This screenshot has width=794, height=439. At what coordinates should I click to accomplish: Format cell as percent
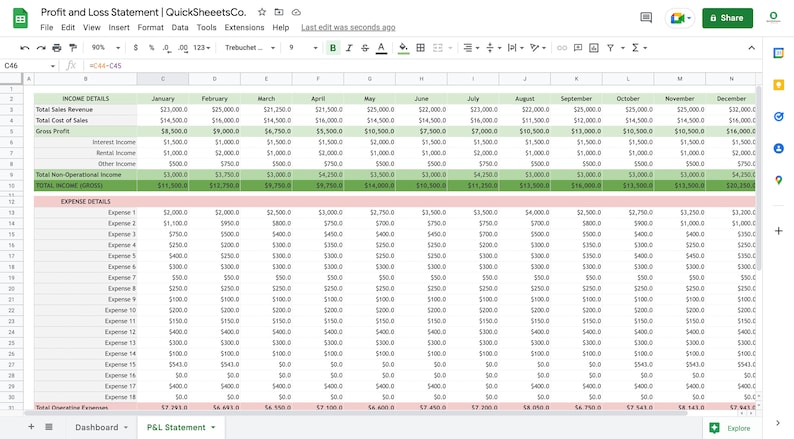151,48
